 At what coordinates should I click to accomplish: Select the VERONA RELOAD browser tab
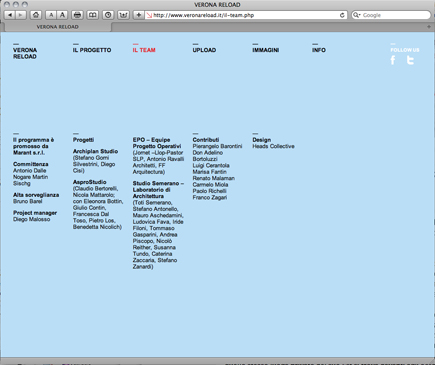click(58, 27)
